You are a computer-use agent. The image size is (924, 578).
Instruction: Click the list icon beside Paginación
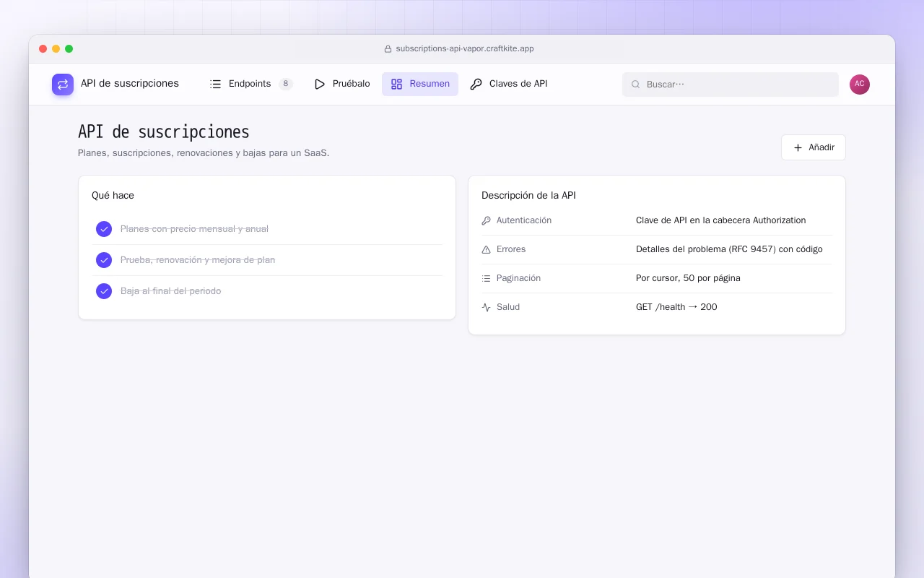(x=486, y=278)
